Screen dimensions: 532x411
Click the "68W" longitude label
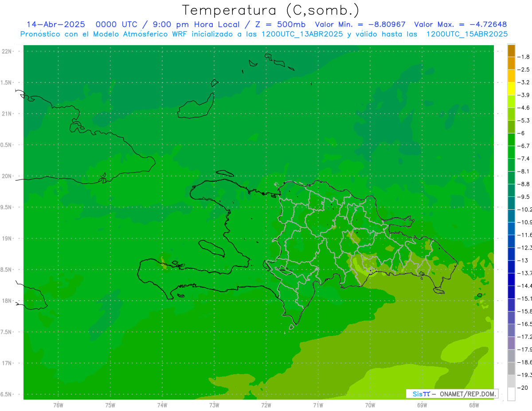click(474, 405)
